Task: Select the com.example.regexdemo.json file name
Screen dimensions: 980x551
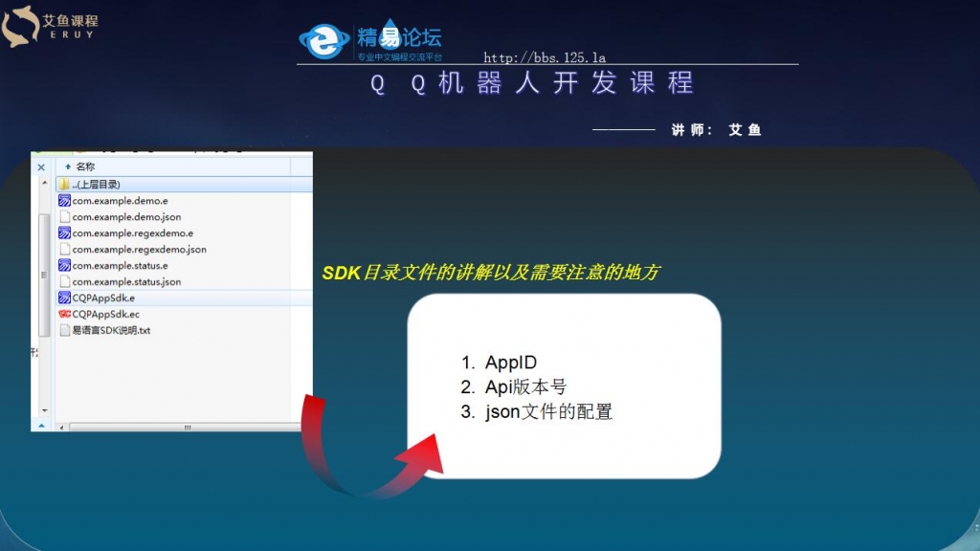Action: coord(139,250)
